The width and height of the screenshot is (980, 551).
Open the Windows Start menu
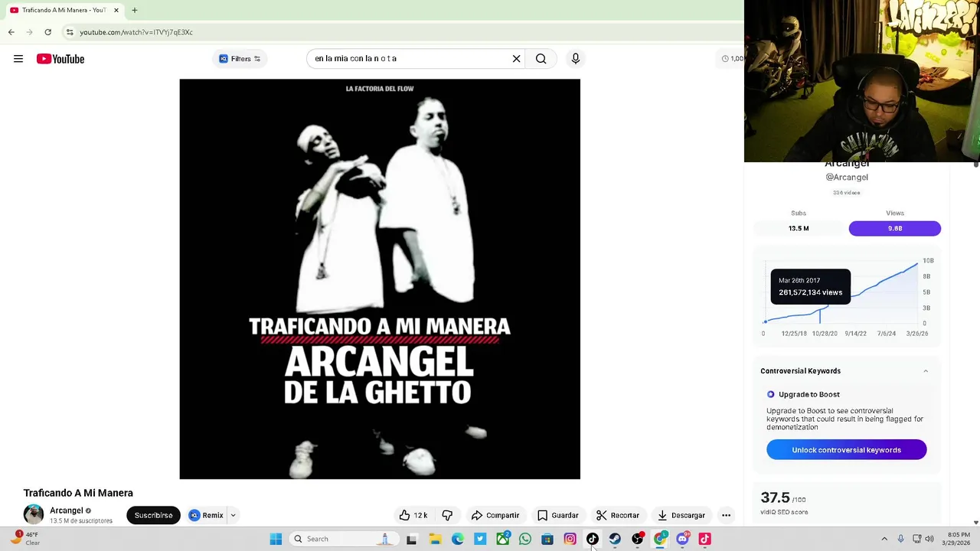[276, 539]
